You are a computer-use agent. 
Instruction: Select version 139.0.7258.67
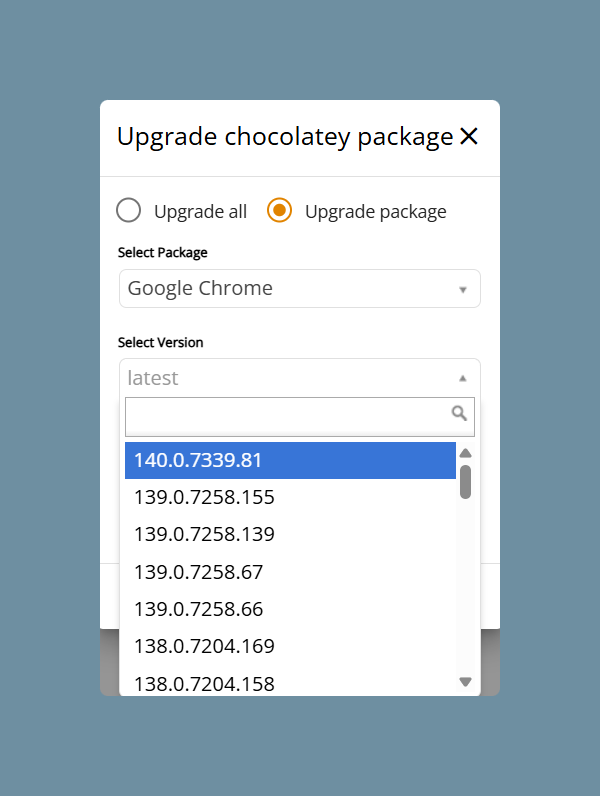click(x=290, y=572)
